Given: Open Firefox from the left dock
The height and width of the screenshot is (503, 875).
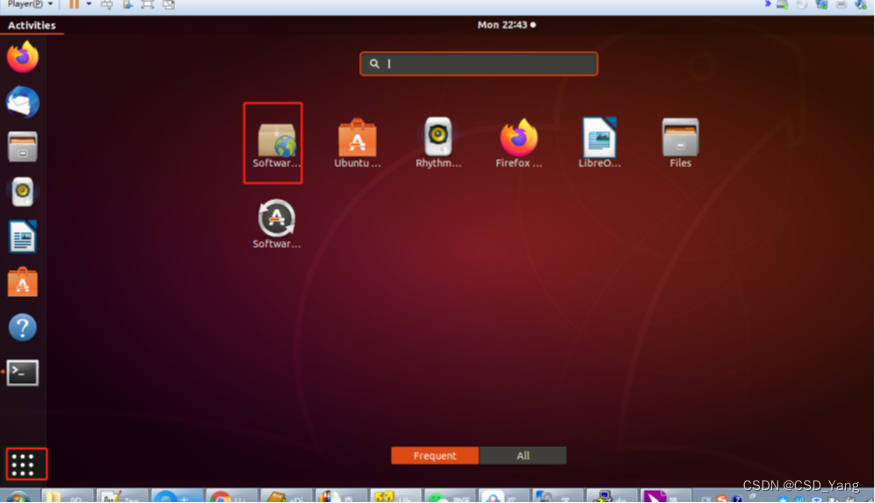Looking at the screenshot, I should pos(23,57).
